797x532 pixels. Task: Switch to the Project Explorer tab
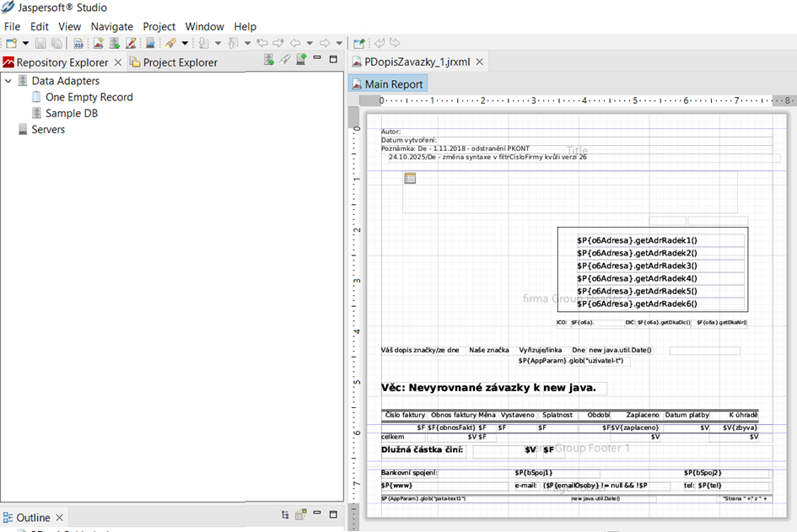pyautogui.click(x=180, y=62)
